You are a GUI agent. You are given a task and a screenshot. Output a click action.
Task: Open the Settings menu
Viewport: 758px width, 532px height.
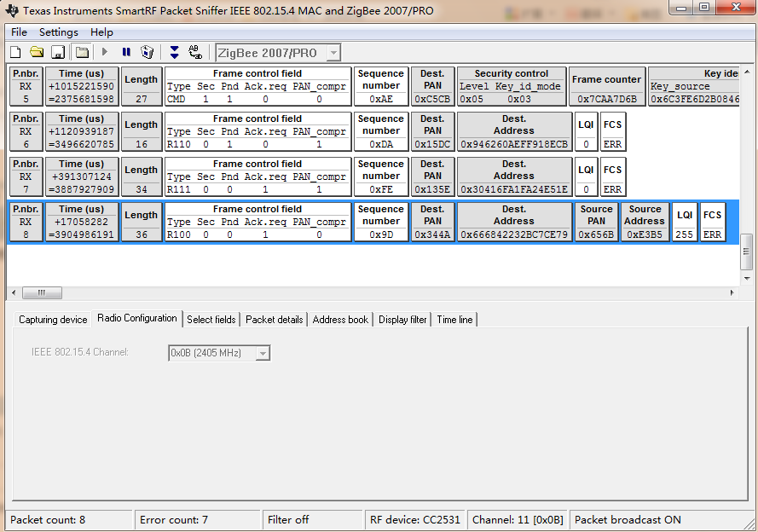click(x=59, y=32)
